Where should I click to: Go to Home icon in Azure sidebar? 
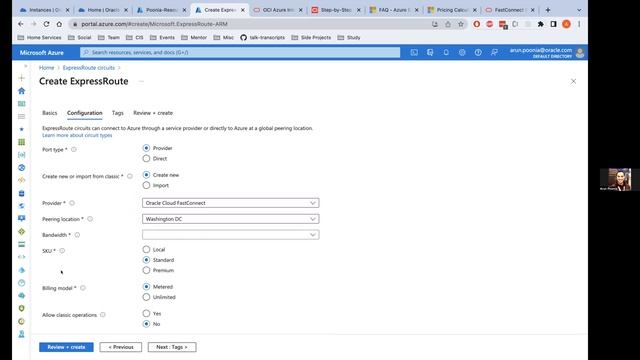(22, 91)
